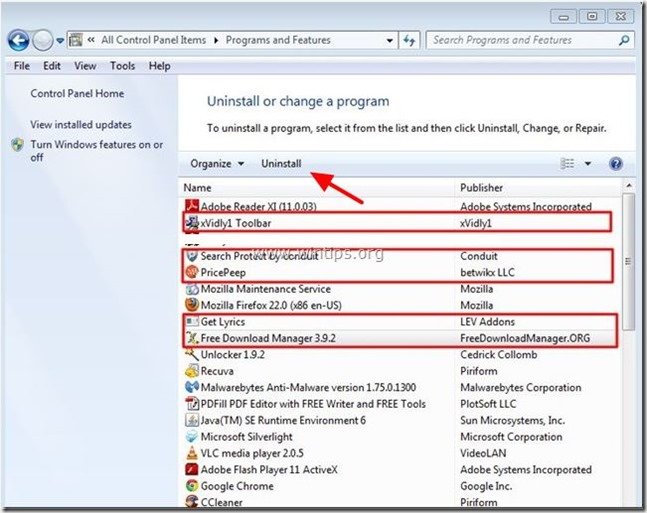Go to Control Panel Home
Image resolution: width=647 pixels, height=513 pixels.
(x=77, y=94)
